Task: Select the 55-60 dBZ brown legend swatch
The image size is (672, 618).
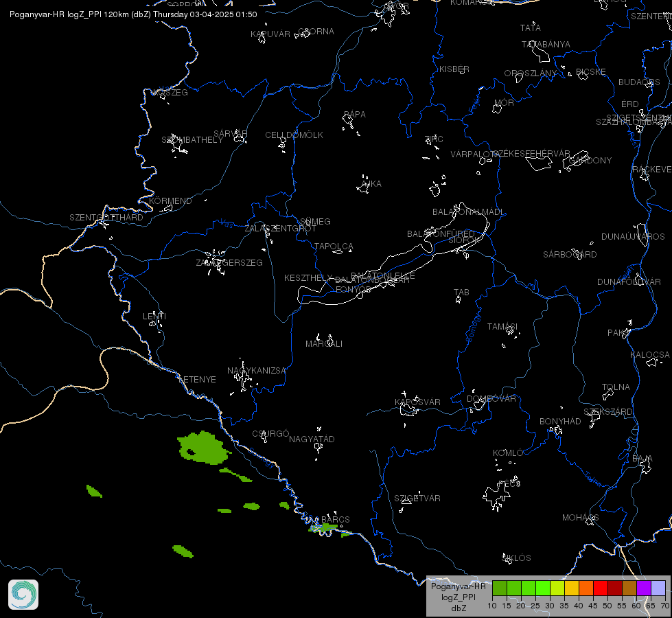Action: 629,588
